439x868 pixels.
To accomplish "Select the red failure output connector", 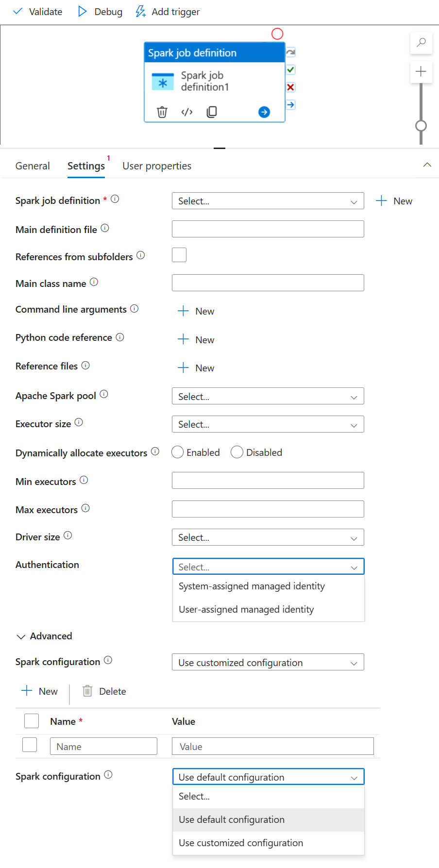I will pos(289,87).
